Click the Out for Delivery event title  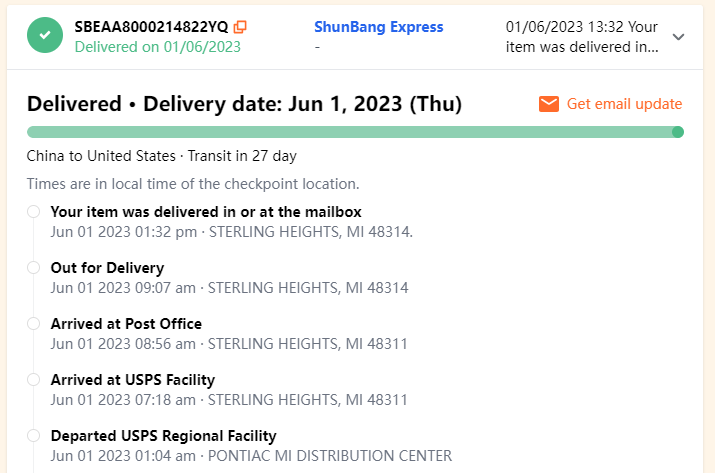coord(107,268)
